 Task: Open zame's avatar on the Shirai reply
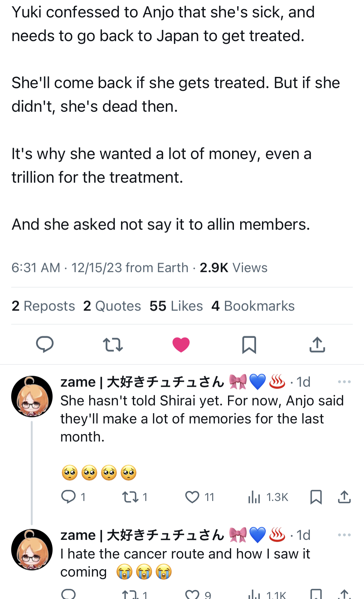(x=32, y=396)
